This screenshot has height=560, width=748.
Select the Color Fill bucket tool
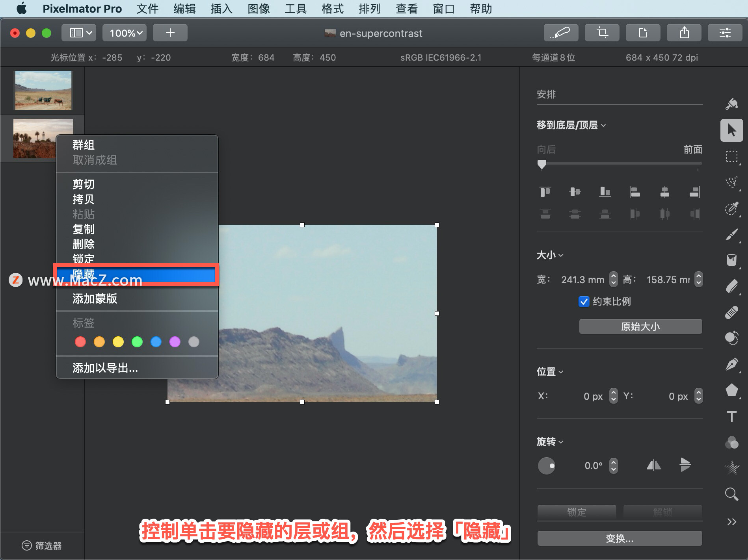731,260
